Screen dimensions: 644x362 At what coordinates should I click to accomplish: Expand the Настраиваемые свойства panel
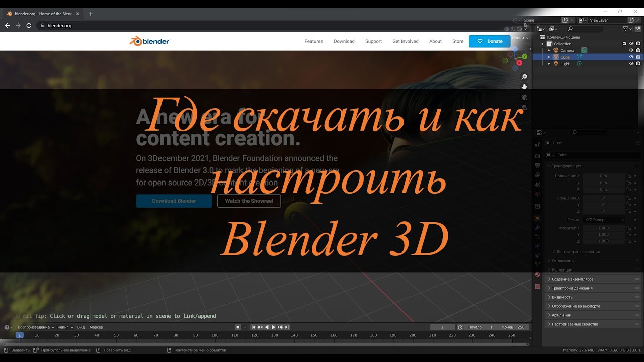[x=593, y=324]
